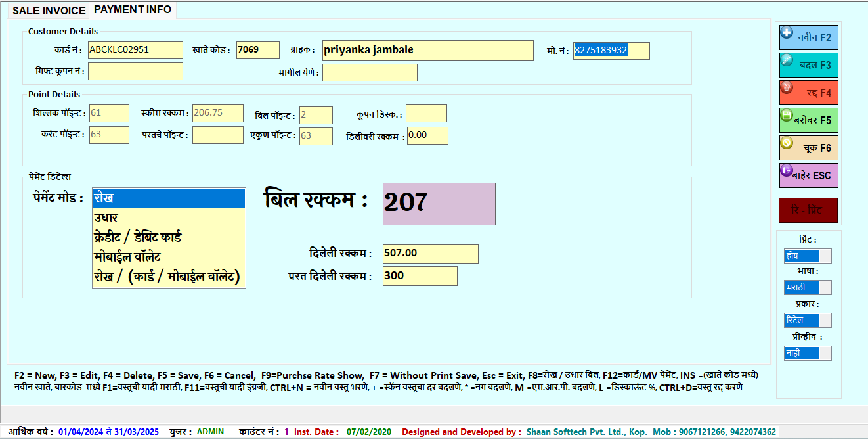Image resolution: width=868 pixels, height=439 pixels.
Task: Select the PAYMENT INFO tab
Action: [x=133, y=10]
